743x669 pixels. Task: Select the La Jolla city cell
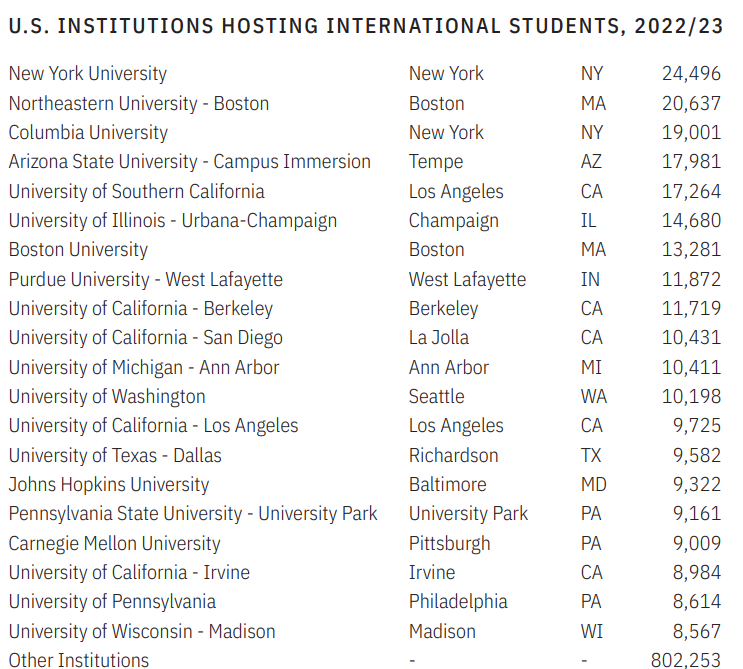click(439, 338)
